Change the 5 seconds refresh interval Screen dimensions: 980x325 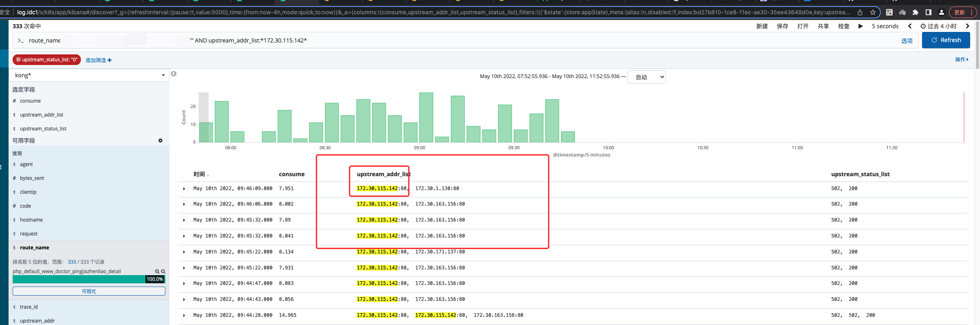[x=885, y=26]
